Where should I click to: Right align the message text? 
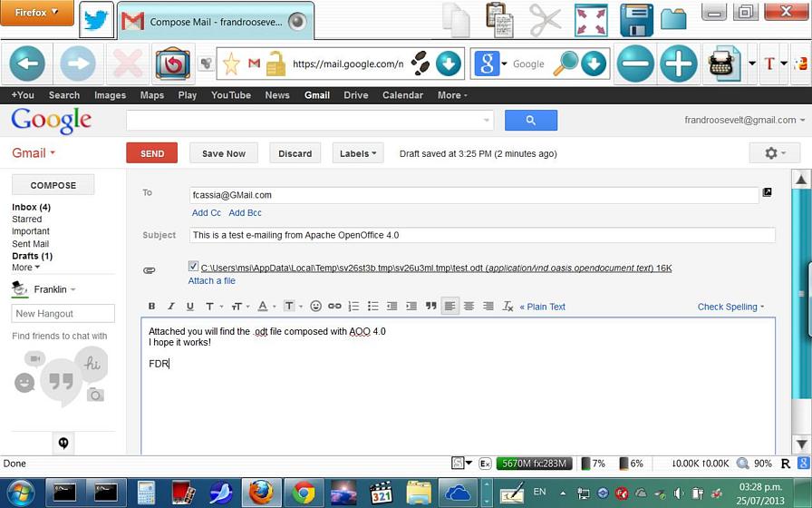point(488,307)
